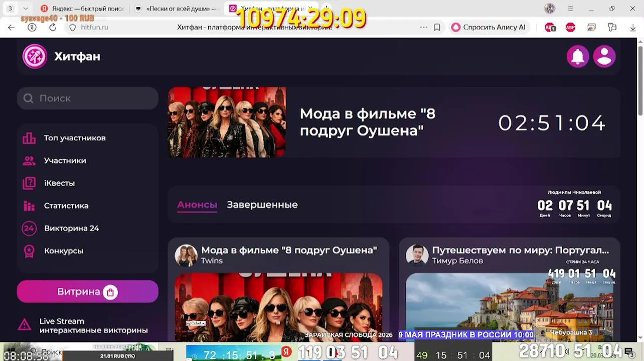Image resolution: width=644 pixels, height=361 pixels.
Task: Click the iКвесты question mark icon
Action: (x=29, y=183)
